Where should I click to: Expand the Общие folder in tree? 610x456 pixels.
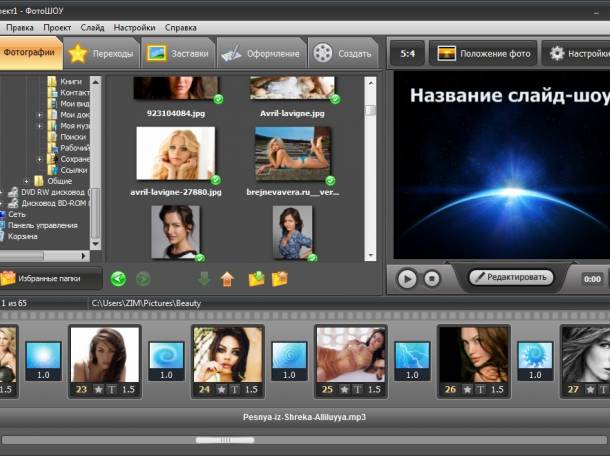coord(26,181)
